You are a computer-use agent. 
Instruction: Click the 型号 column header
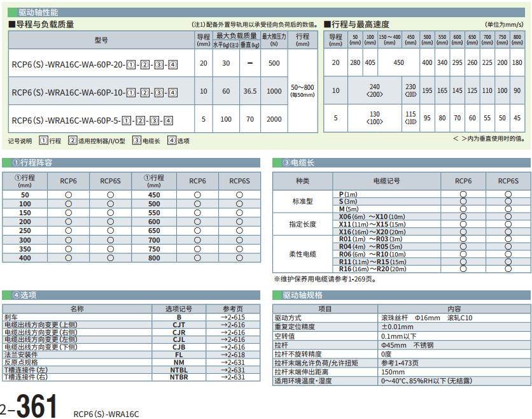101,40
